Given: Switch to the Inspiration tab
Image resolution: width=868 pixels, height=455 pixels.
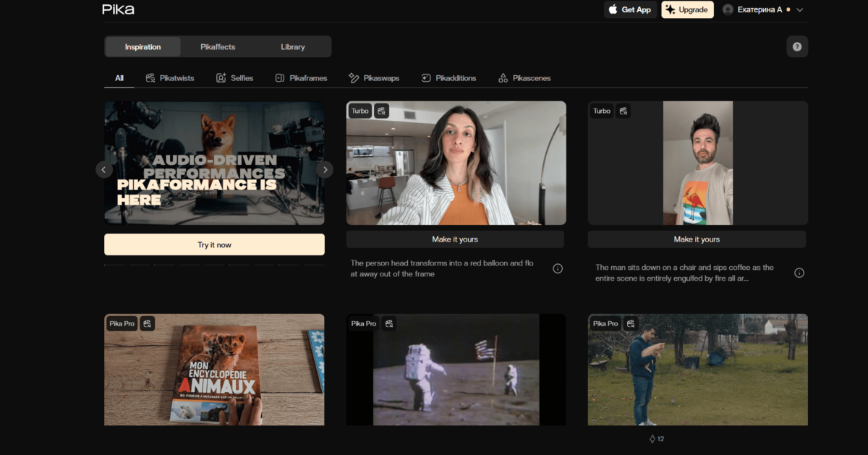Looking at the screenshot, I should coord(142,47).
